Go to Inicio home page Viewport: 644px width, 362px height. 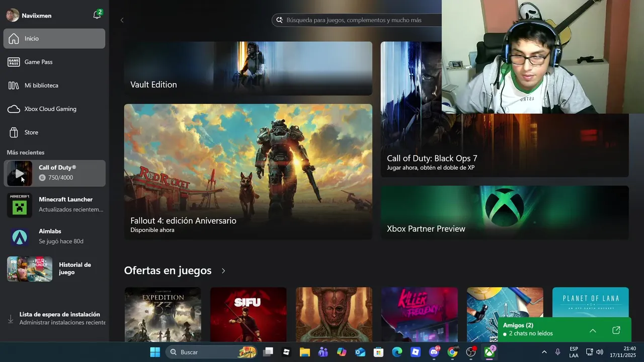[x=54, y=39]
